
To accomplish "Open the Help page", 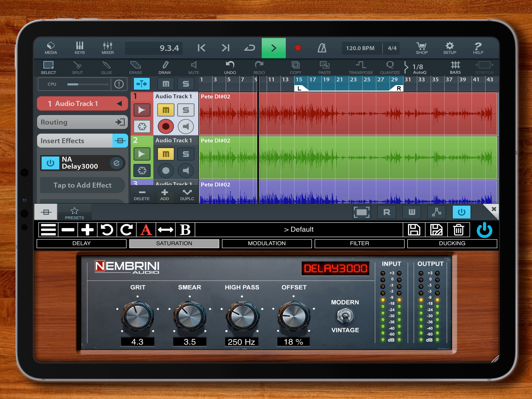I will point(478,48).
